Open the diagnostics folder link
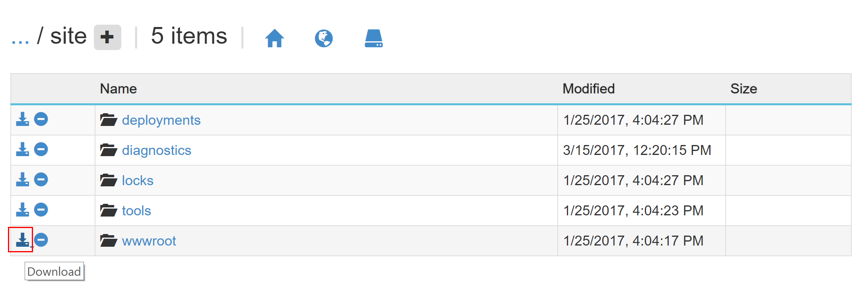Screen dimensions: 868x294 tap(156, 150)
